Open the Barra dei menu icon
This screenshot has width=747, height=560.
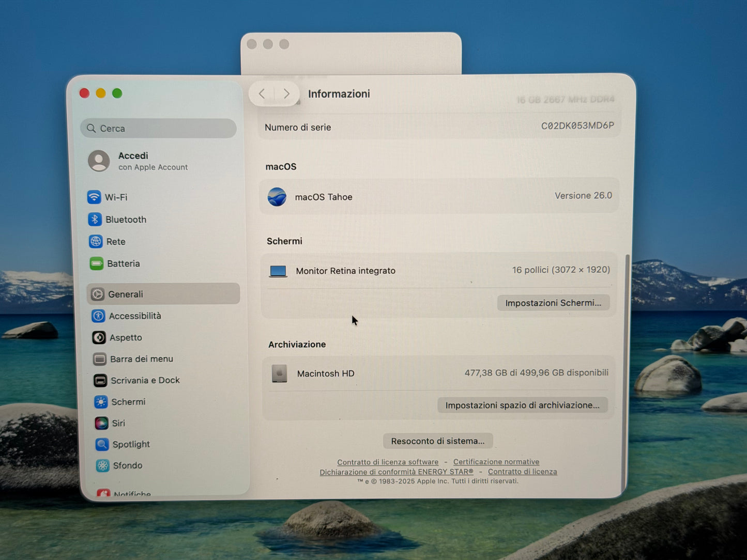[100, 359]
